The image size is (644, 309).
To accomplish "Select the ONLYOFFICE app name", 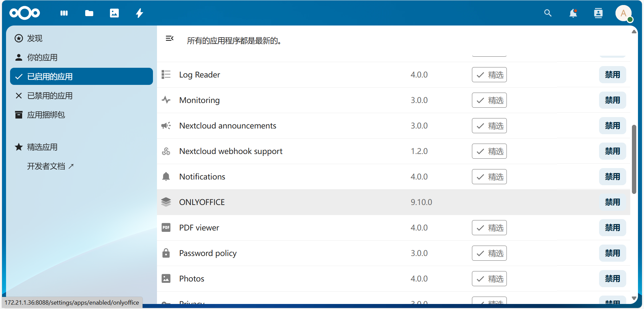I will (x=202, y=202).
